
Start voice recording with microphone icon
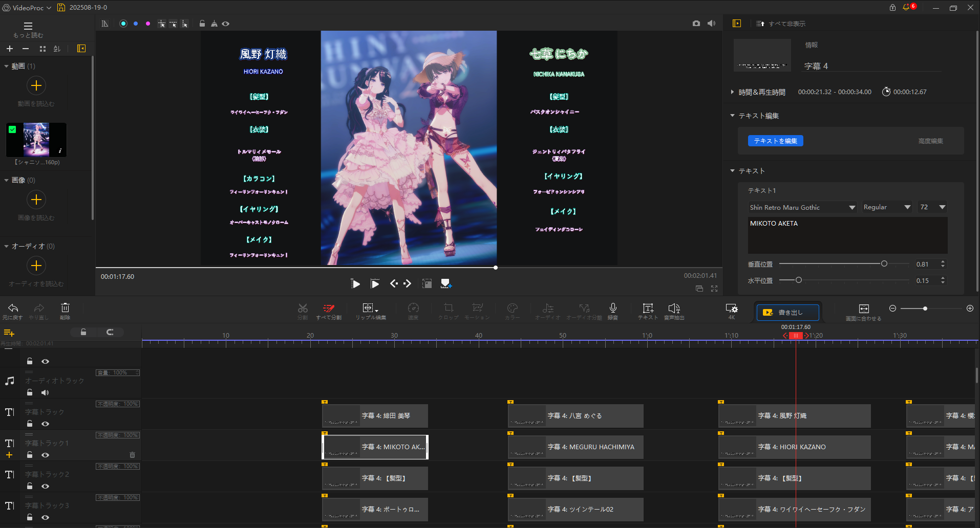pyautogui.click(x=613, y=307)
